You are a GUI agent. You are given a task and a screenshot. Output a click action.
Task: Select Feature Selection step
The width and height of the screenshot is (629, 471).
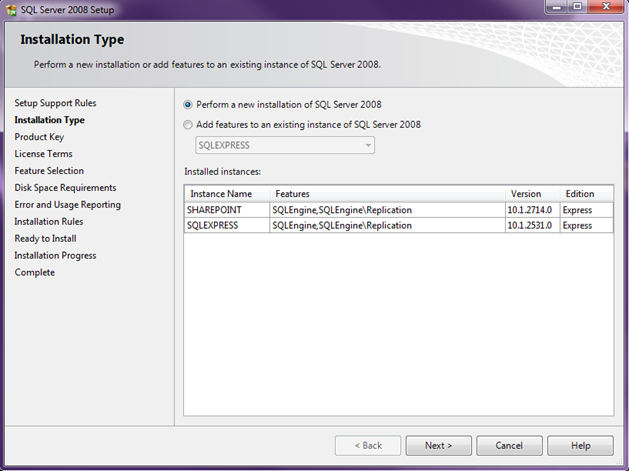tap(49, 171)
